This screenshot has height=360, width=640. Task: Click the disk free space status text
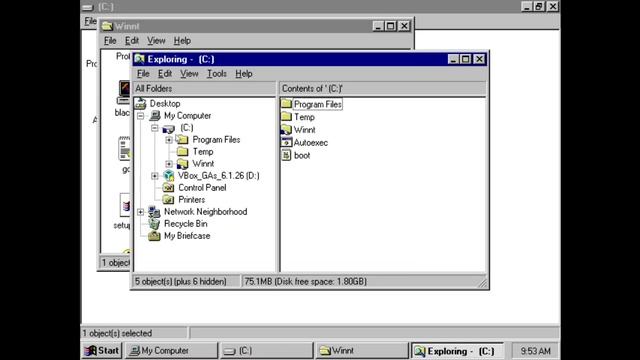point(306,282)
